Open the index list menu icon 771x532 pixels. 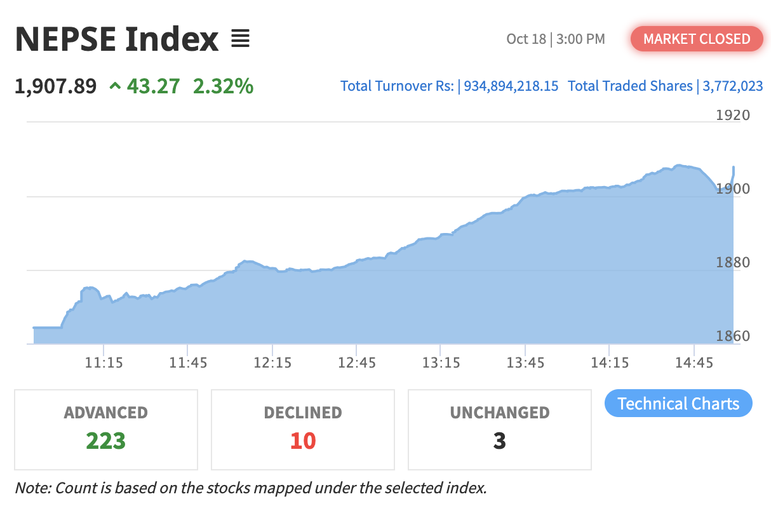[x=240, y=39]
